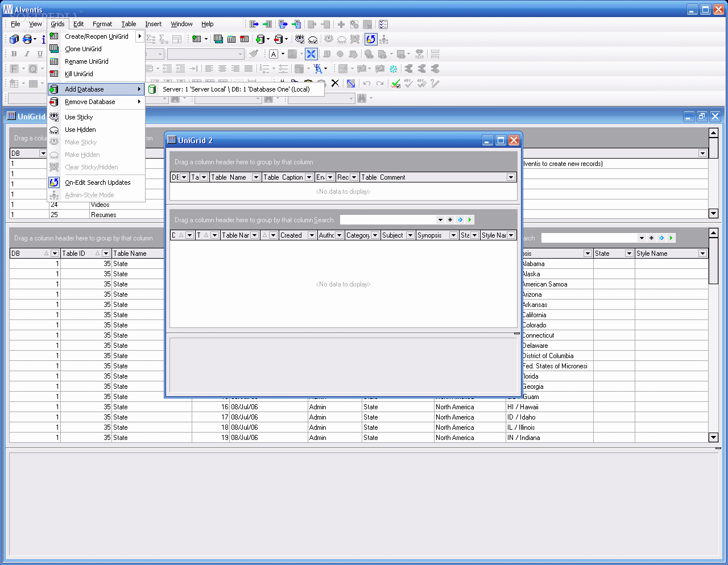Image resolution: width=728 pixels, height=565 pixels.
Task: Click the Clear Sticky/Hidden toolbar icon
Action: click(355, 39)
